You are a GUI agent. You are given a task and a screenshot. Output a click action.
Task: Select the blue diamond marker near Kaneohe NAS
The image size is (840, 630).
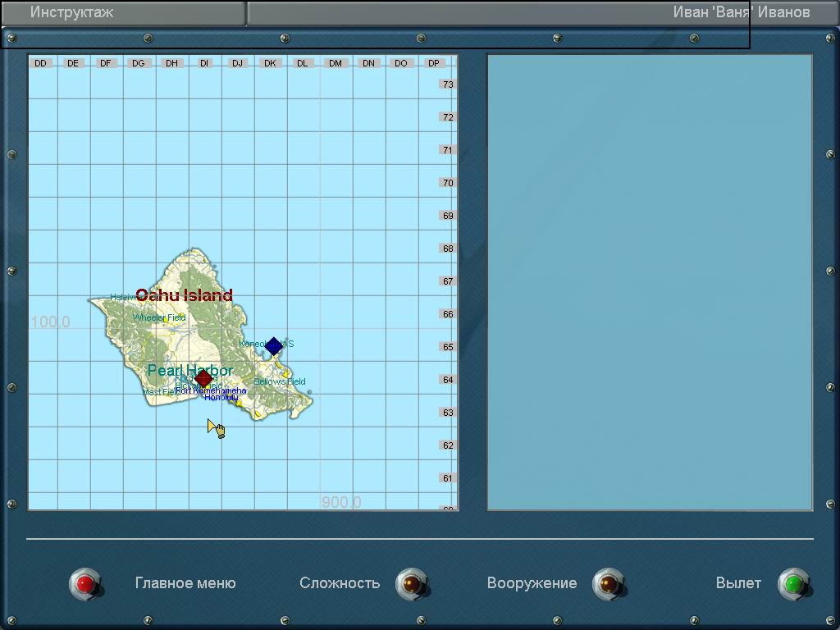tap(274, 346)
